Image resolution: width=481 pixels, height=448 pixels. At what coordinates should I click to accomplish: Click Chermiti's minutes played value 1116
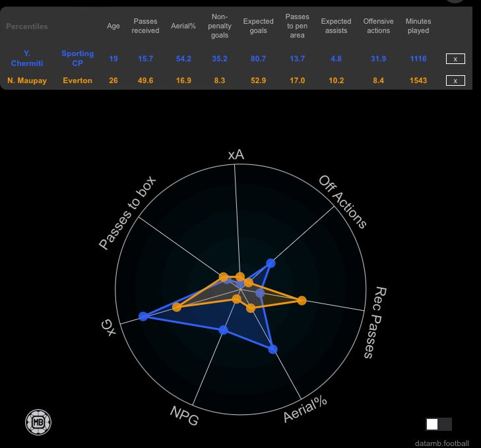point(418,59)
